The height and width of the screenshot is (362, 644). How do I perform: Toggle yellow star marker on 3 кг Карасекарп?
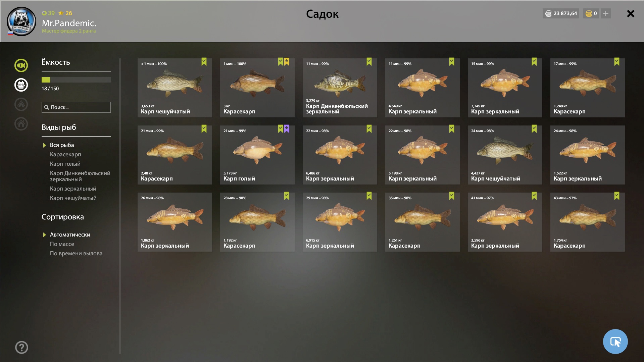pos(287,62)
